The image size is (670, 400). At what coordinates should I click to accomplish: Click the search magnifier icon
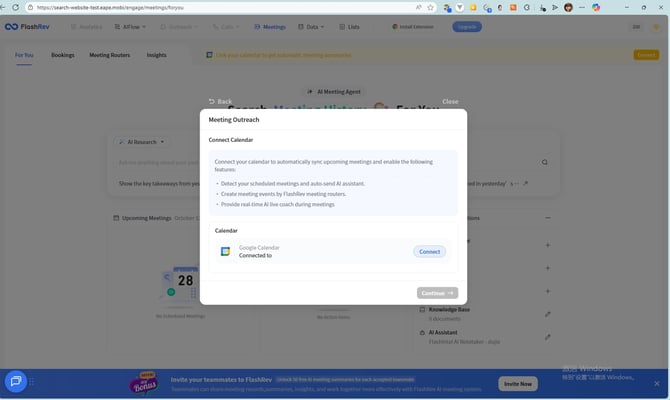click(545, 162)
